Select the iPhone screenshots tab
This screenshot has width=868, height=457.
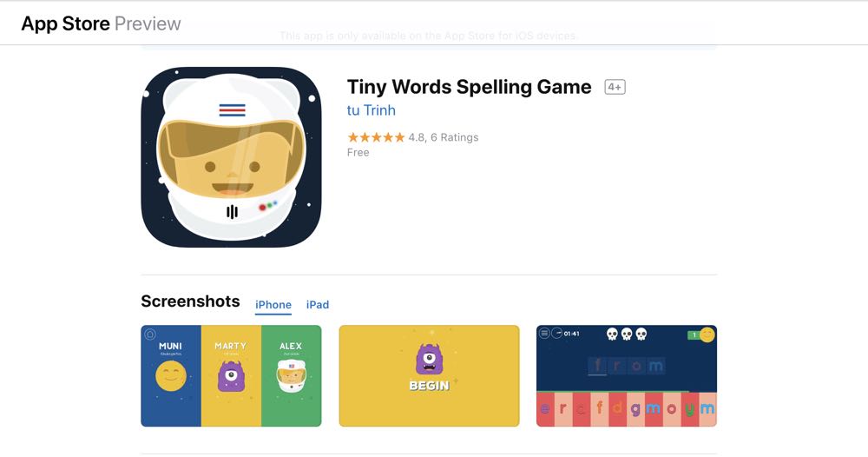(273, 305)
